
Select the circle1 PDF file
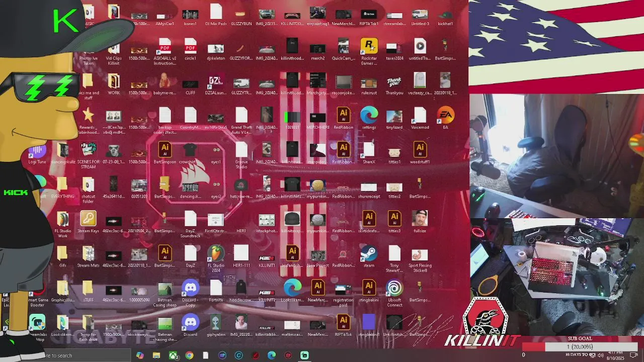[x=190, y=47]
